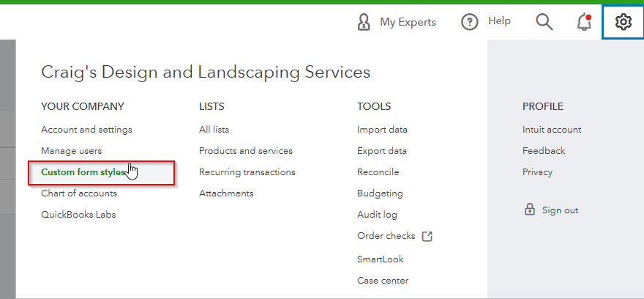Open Account and settings
The image size is (644, 299).
click(x=86, y=130)
